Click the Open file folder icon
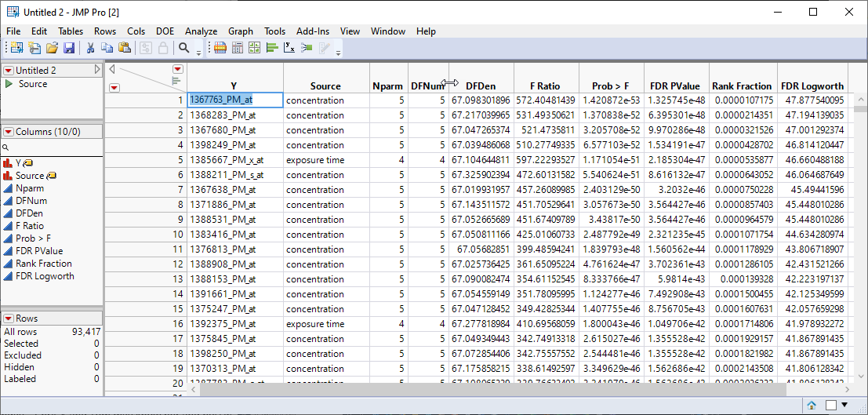This screenshot has width=868, height=415. click(52, 48)
